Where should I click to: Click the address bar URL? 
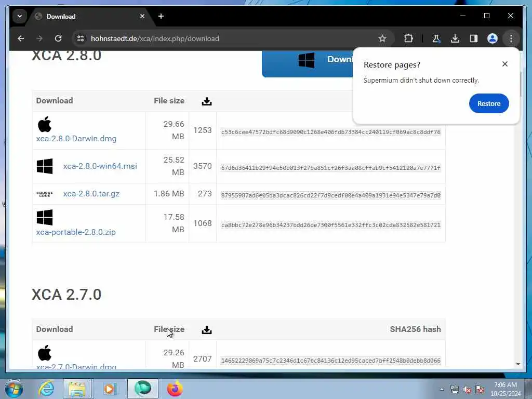tap(155, 38)
